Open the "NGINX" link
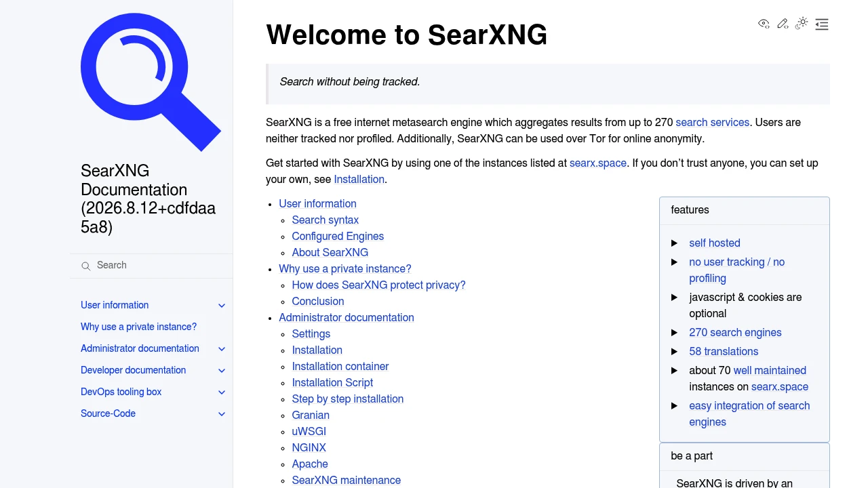 [309, 448]
